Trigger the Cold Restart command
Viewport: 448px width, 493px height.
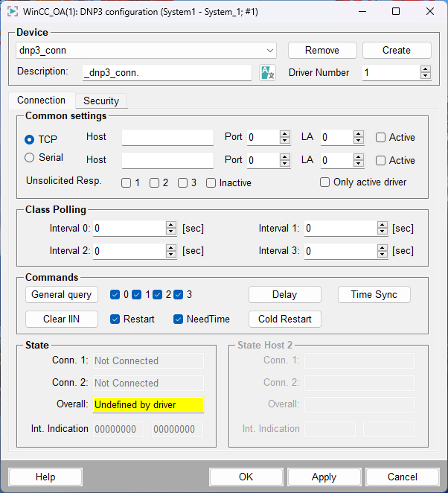click(x=284, y=319)
